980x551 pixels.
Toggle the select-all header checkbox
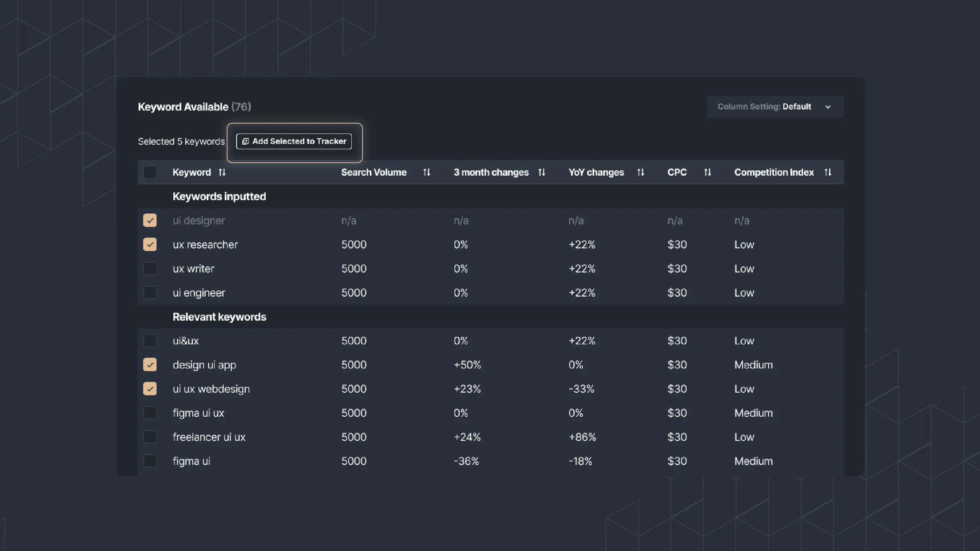pos(150,172)
